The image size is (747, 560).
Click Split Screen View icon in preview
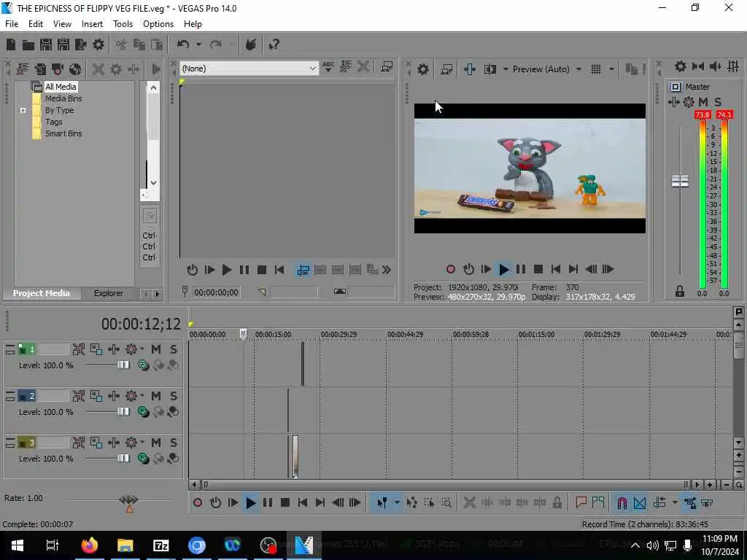coord(489,69)
